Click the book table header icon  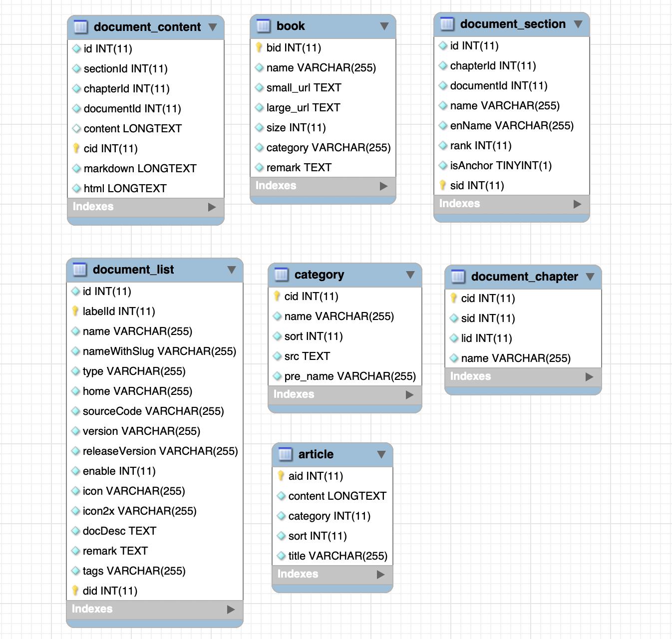point(263,26)
